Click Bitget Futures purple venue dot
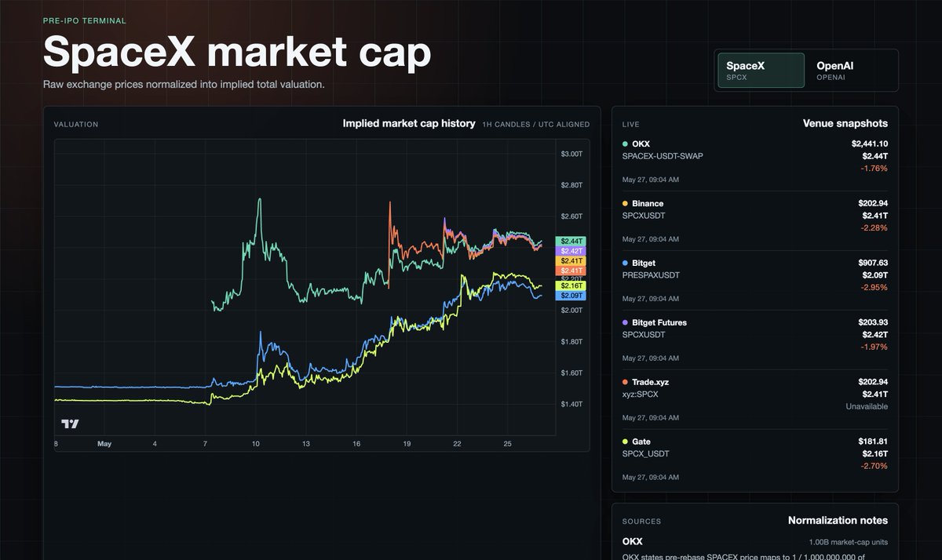942x560 pixels. 625,323
